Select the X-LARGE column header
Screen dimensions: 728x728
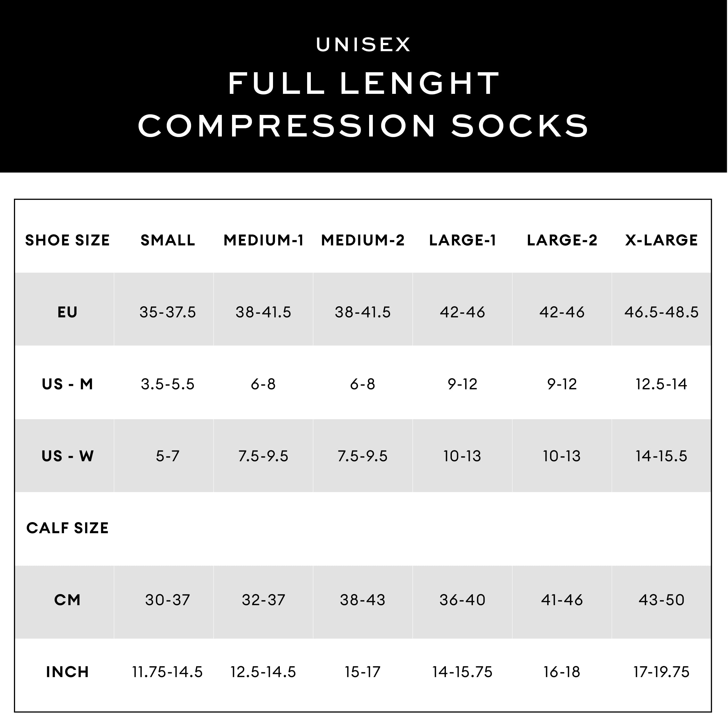[x=661, y=240]
